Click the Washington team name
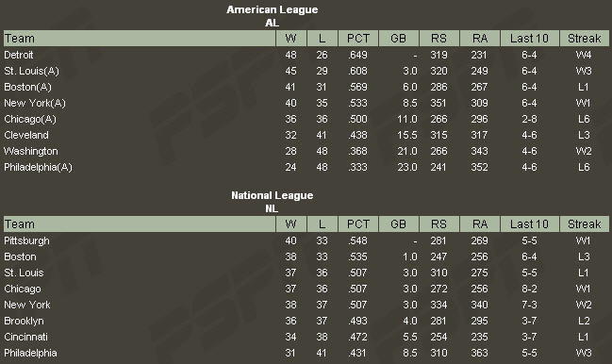This screenshot has width=612, height=364. click(31, 151)
